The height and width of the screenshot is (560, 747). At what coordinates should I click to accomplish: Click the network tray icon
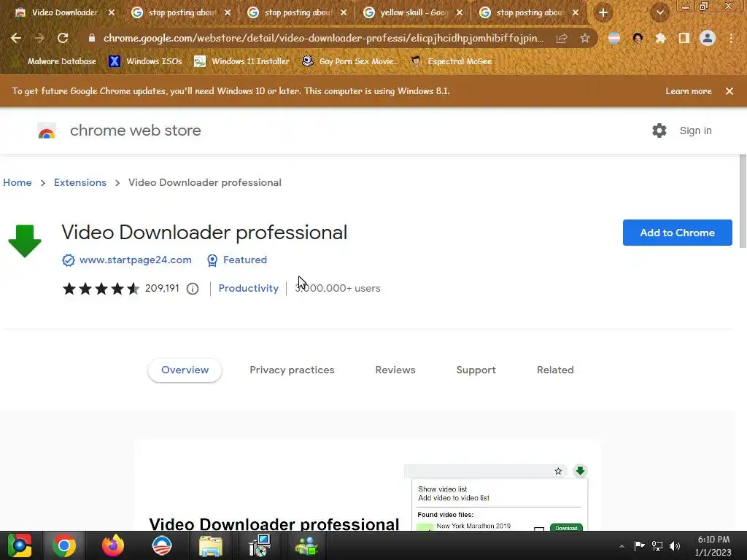[657, 545]
